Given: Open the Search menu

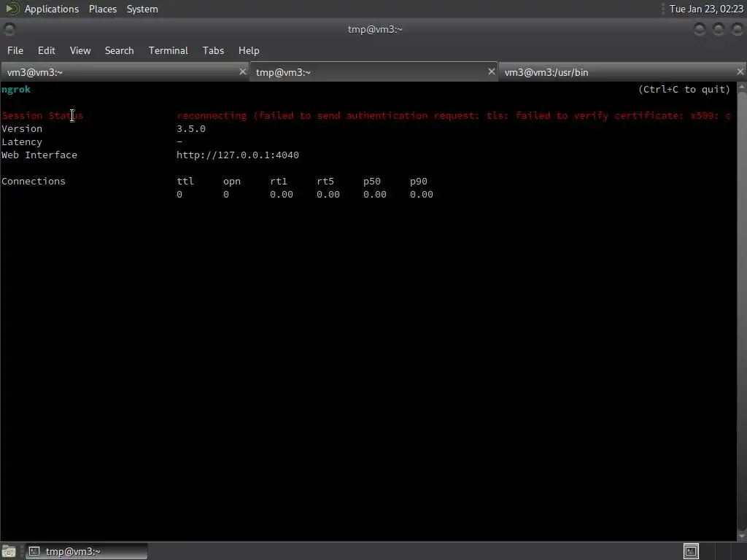Looking at the screenshot, I should (x=119, y=50).
